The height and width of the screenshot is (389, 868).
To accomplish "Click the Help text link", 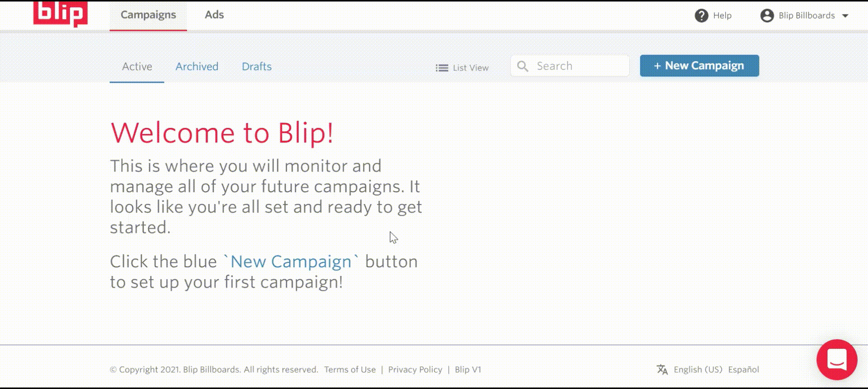I will (x=722, y=15).
